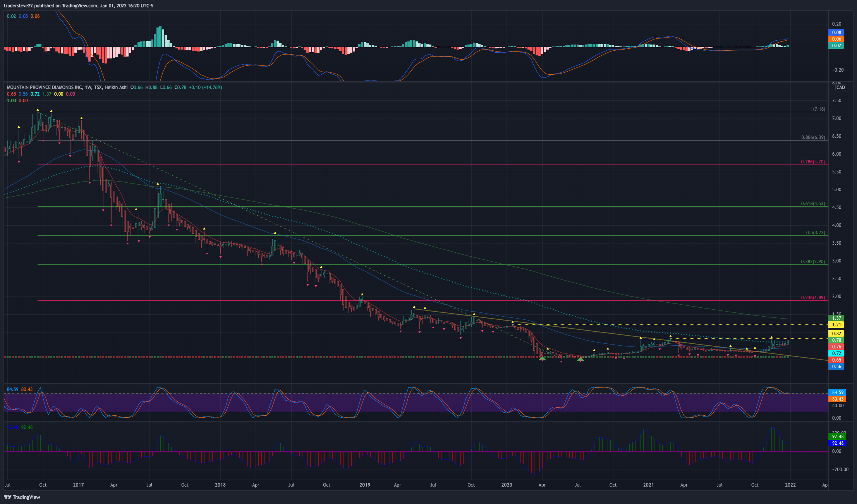The width and height of the screenshot is (857, 504).
Task: Click the +0.10 (+14.76%) change value
Action: tap(205, 87)
